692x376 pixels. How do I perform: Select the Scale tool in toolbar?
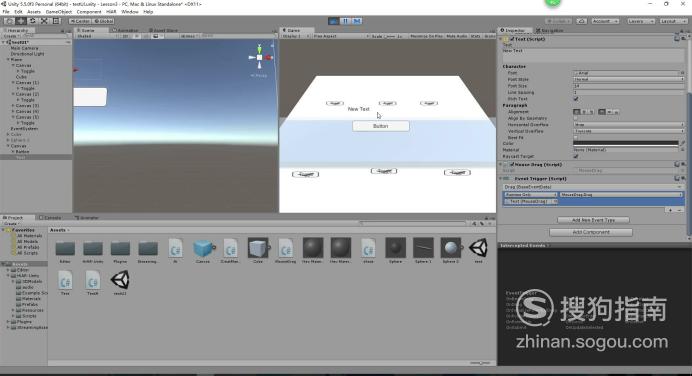point(44,21)
